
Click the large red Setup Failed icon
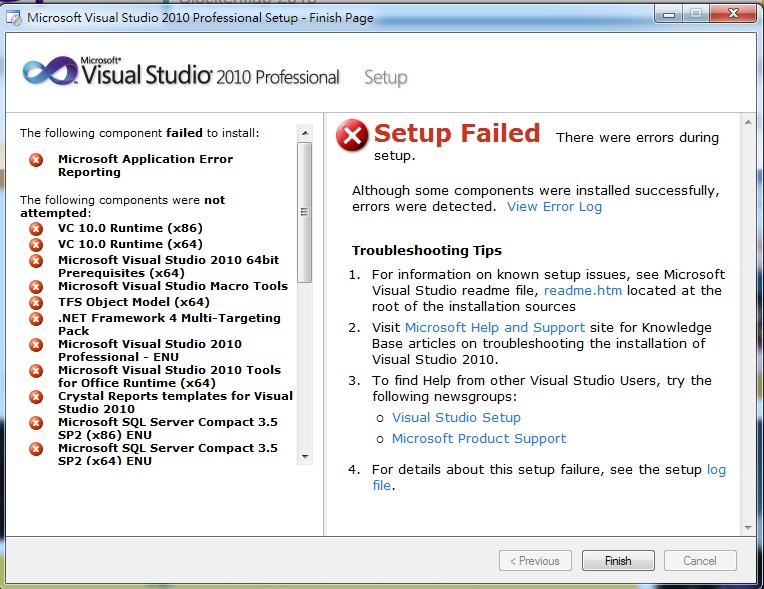pos(352,135)
